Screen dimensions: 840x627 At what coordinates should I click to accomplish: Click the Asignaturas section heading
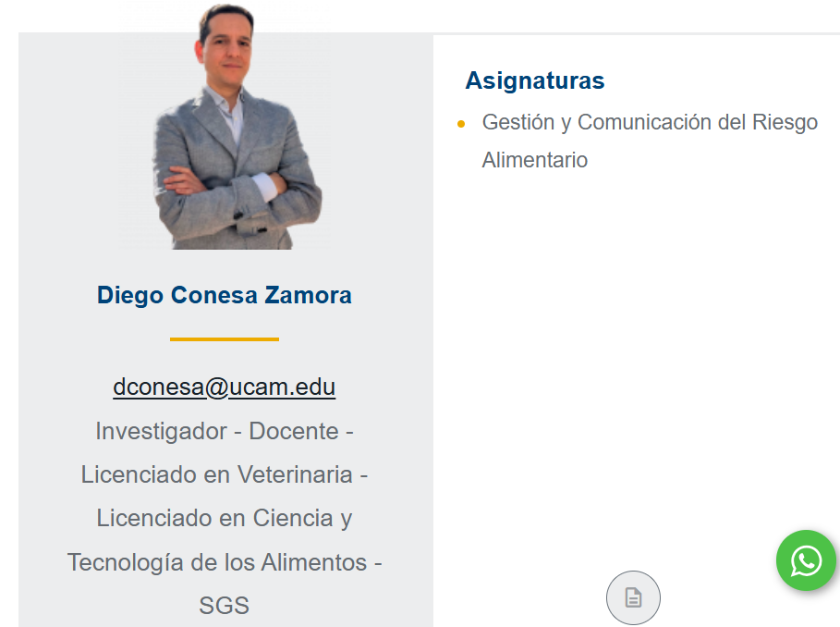tap(534, 80)
